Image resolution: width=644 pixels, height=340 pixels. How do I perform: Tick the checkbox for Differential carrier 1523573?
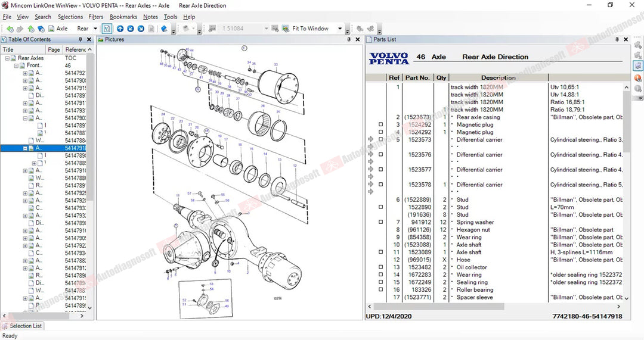[x=380, y=139]
